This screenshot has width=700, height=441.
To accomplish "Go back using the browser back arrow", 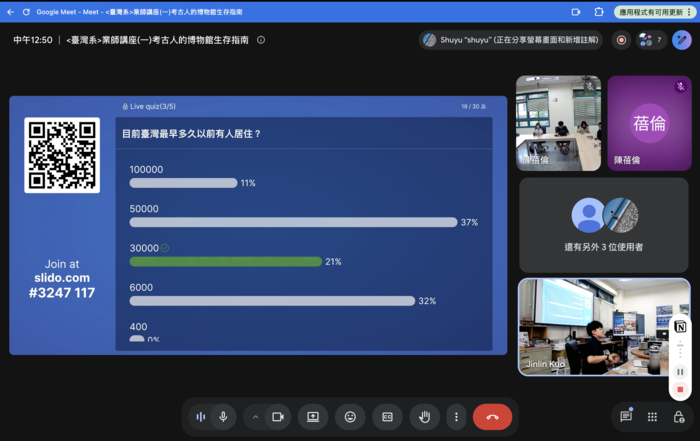I will click(x=10, y=12).
